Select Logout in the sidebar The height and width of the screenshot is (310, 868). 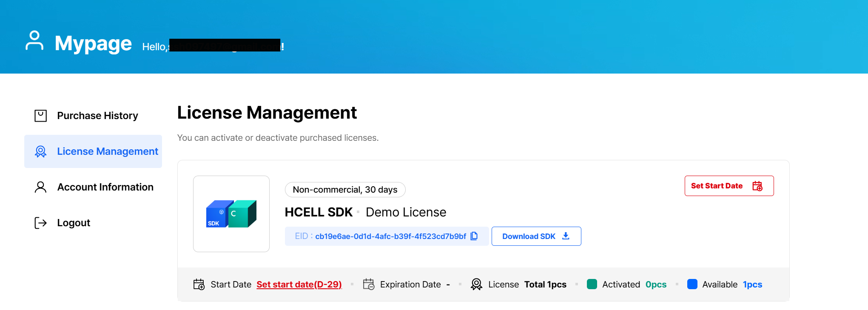point(93,223)
